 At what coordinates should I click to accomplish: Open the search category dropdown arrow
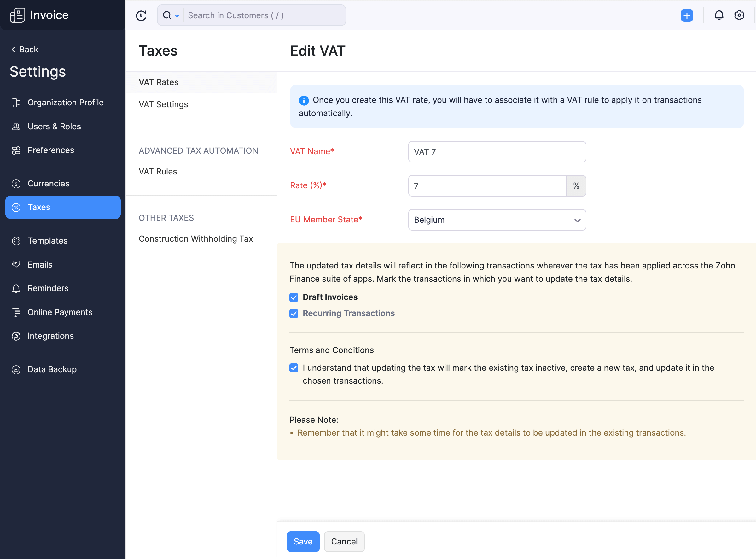pyautogui.click(x=177, y=16)
